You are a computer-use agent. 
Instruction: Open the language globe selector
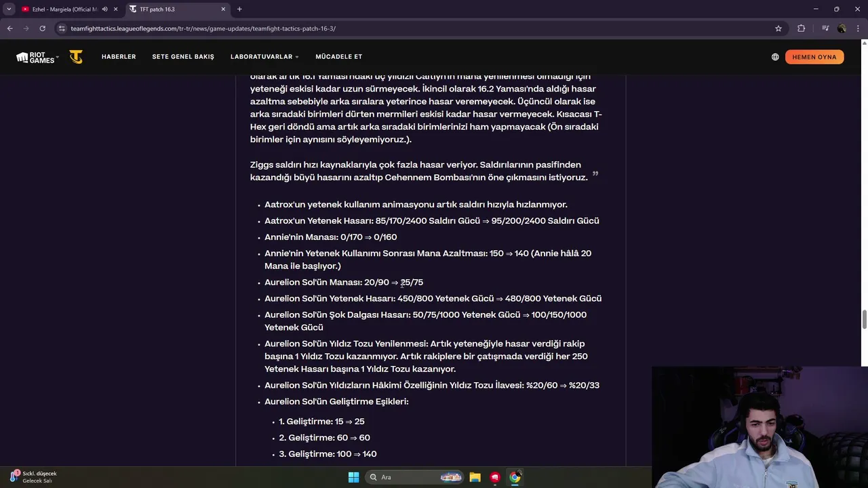775,57
